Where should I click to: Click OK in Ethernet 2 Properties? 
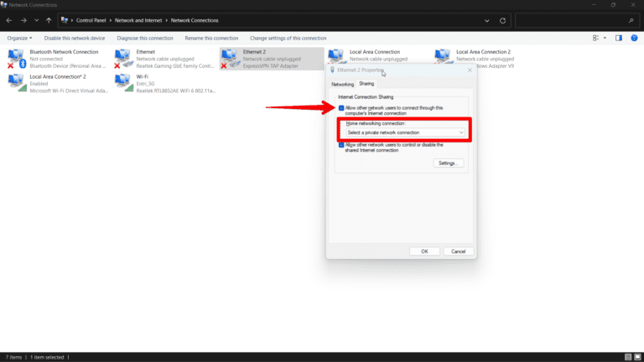pos(424,251)
